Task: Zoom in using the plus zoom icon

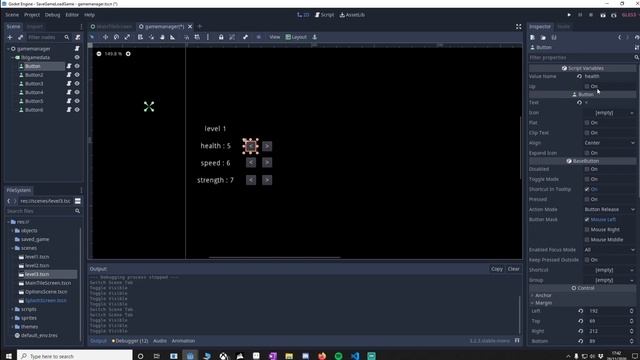Action: tap(128, 54)
